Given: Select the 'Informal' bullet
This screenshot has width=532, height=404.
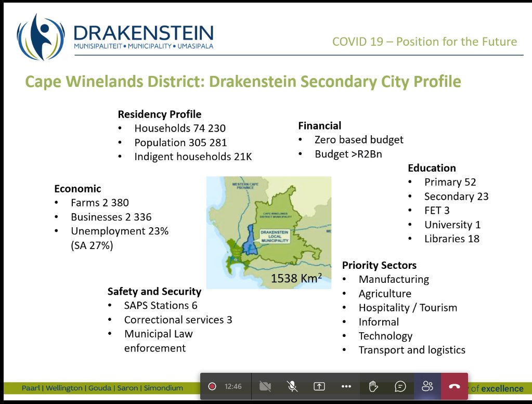Looking at the screenshot, I should [379, 322].
